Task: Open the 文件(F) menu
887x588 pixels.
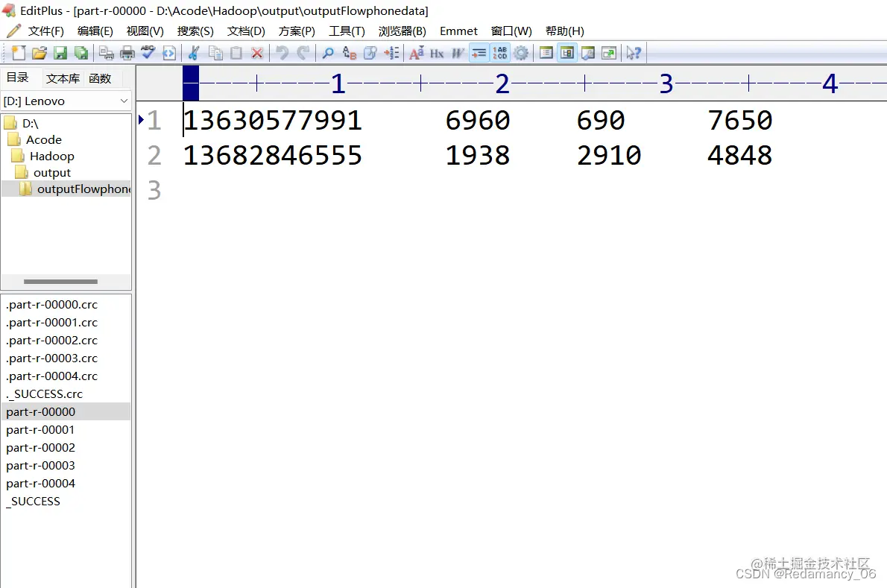Action: (x=45, y=31)
